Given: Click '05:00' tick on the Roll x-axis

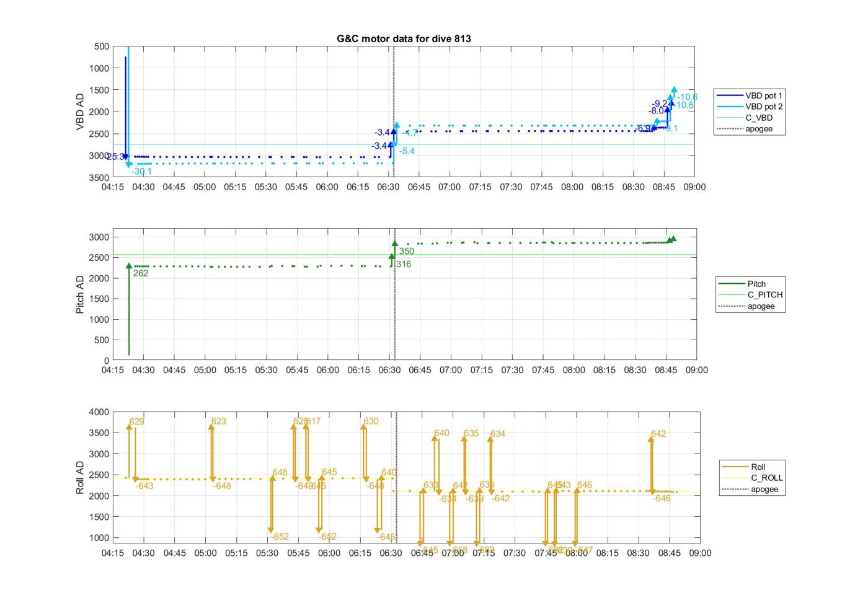Looking at the screenshot, I should pyautogui.click(x=205, y=553).
